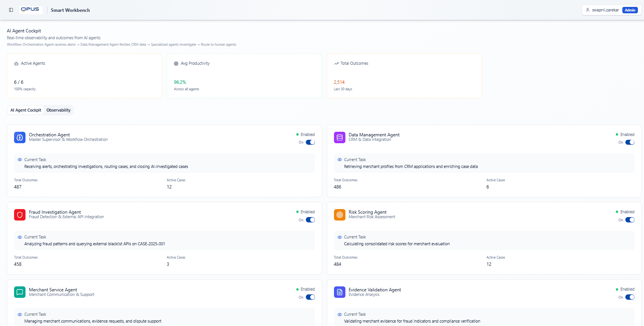Disable the Orchestration Agent toggle
Viewport: 644px width, 326px height.
[x=310, y=142]
